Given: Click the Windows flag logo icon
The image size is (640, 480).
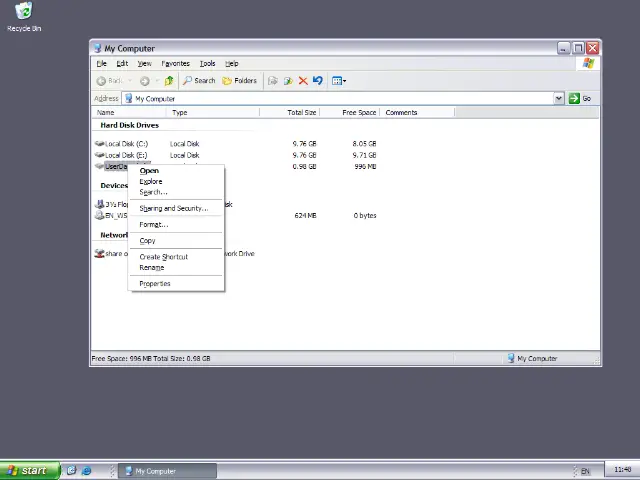Looking at the screenshot, I should [588, 63].
